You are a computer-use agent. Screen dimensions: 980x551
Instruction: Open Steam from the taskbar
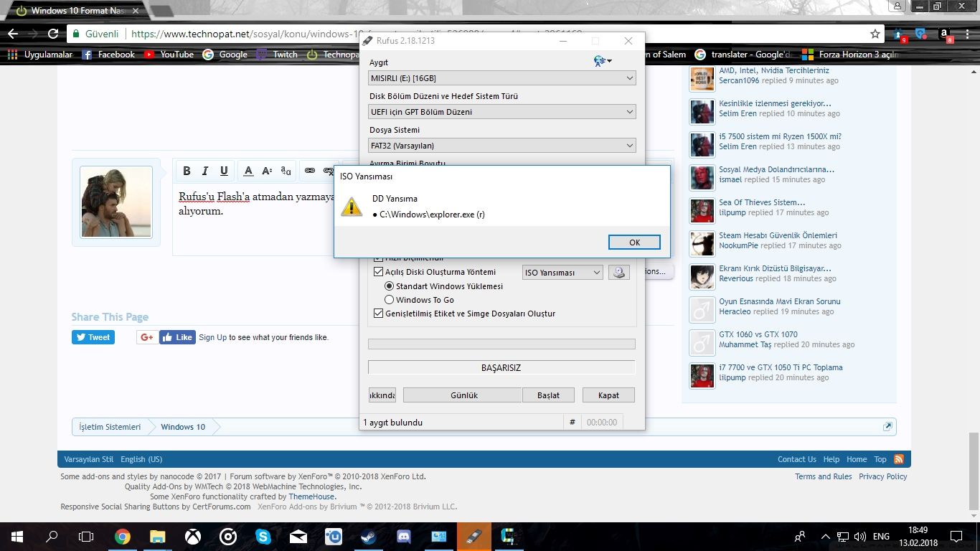(369, 537)
